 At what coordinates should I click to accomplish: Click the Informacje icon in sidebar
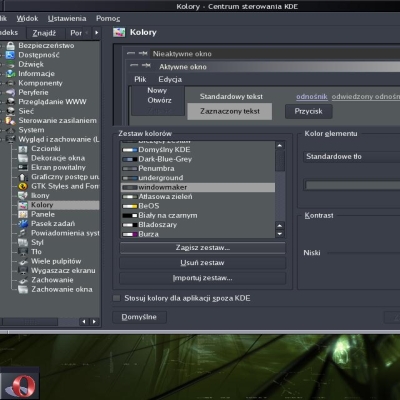pos(11,74)
